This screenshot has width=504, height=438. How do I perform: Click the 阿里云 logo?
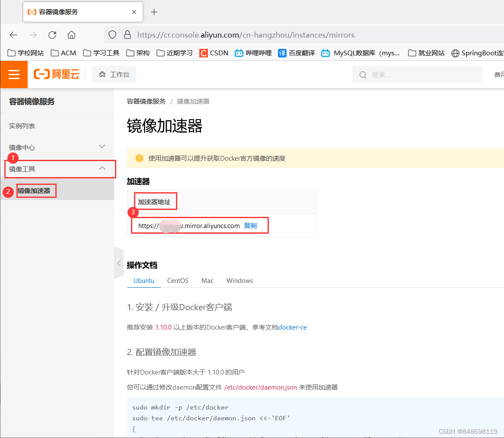pyautogui.click(x=58, y=74)
